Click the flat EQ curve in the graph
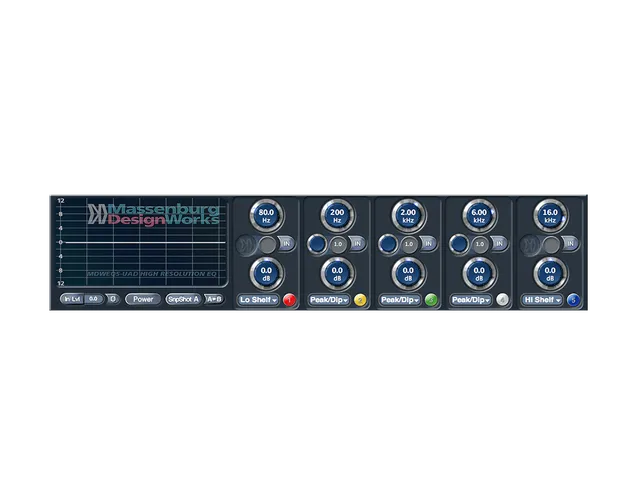The width and height of the screenshot is (640, 503). [x=145, y=243]
